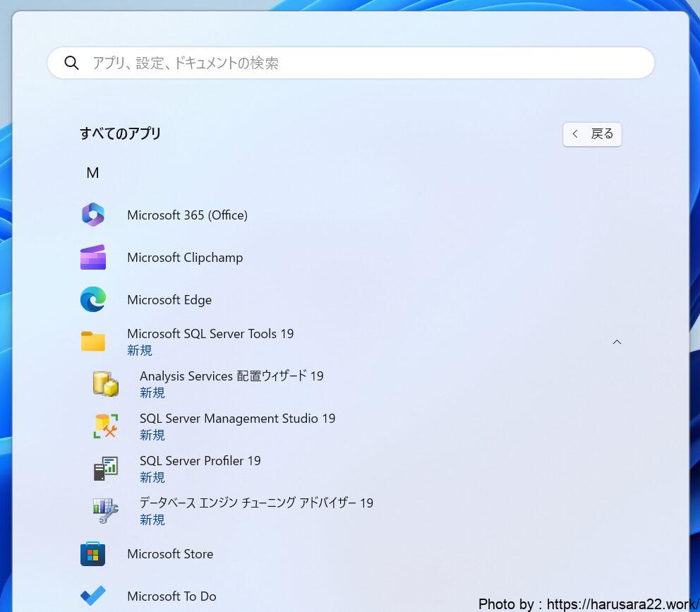The width and height of the screenshot is (700, 612).
Task: Choose the Microsoft Edge text entry
Action: coord(169,300)
